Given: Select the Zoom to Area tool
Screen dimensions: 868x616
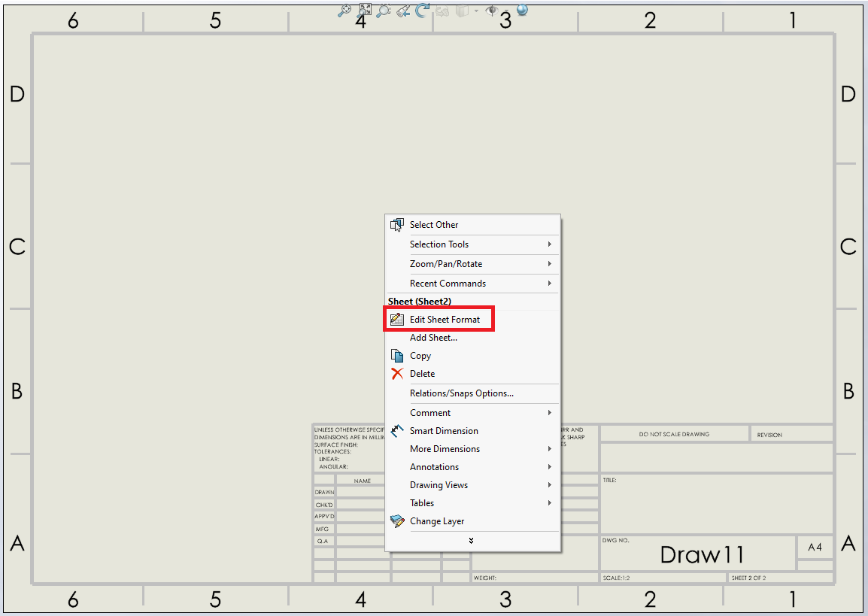Looking at the screenshot, I should [383, 10].
